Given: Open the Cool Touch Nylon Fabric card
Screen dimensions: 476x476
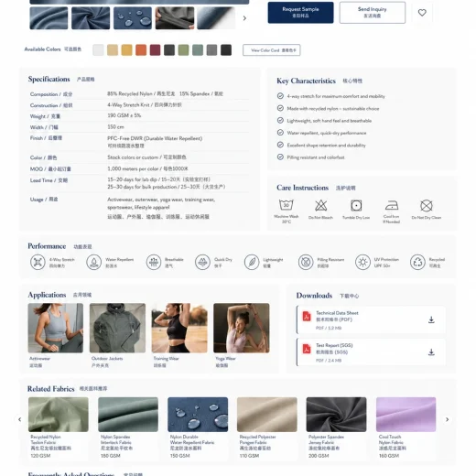Looking at the screenshot, I should (406, 427).
